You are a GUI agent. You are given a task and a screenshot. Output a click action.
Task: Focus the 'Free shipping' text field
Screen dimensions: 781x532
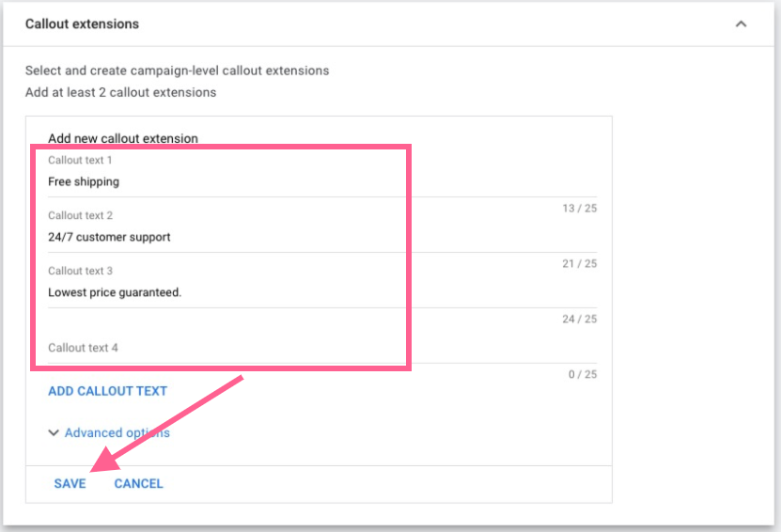(226, 182)
